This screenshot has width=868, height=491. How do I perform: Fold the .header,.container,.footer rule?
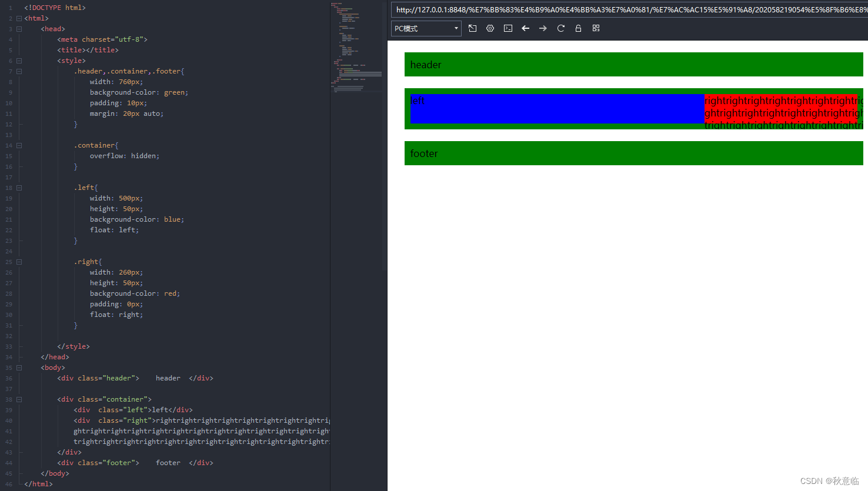pos(19,71)
